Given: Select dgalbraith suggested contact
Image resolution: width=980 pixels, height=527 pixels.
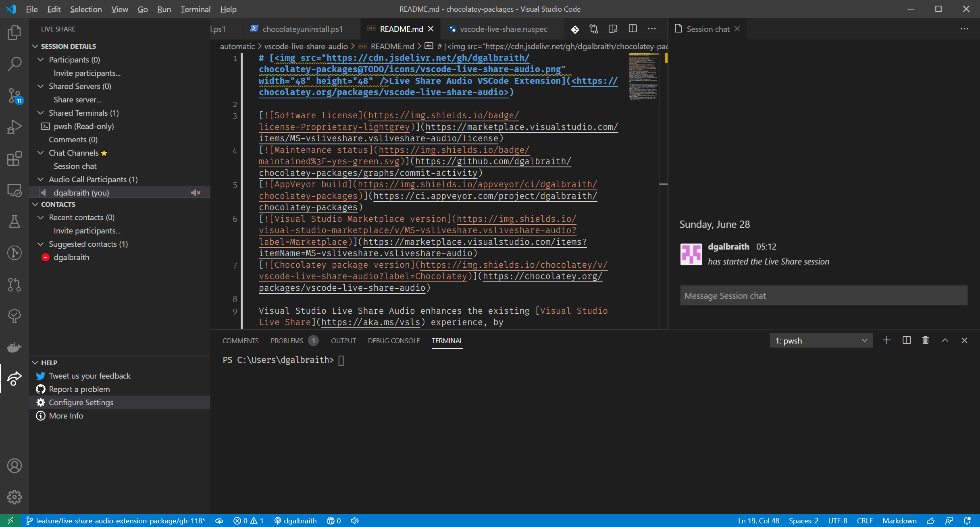Looking at the screenshot, I should click(71, 257).
